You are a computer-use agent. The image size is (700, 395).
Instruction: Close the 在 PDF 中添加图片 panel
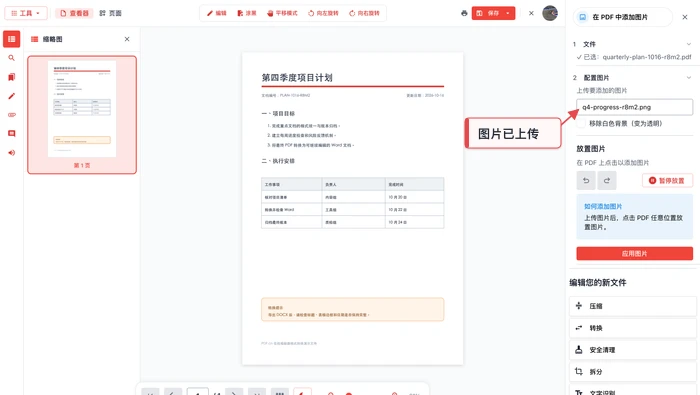pos(685,17)
